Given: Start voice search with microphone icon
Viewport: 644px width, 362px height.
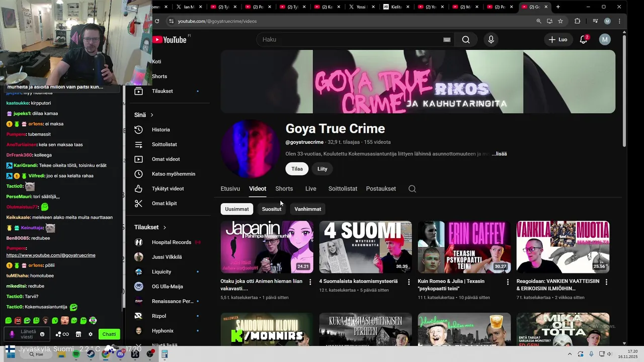Looking at the screenshot, I should click(x=491, y=40).
